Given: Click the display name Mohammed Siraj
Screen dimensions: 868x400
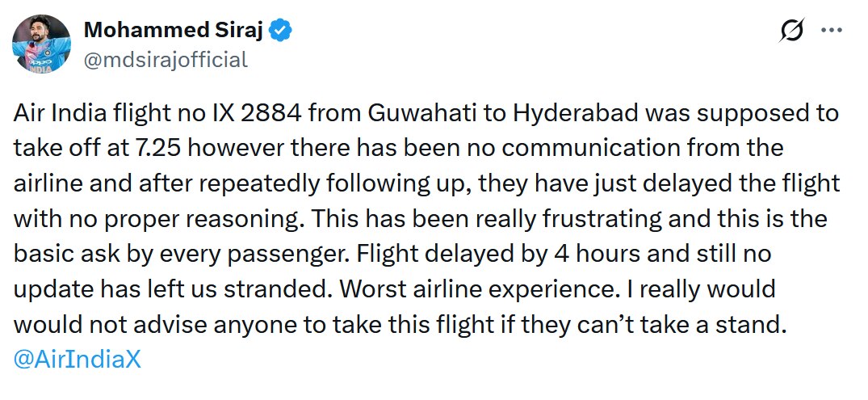Looking at the screenshot, I should (x=175, y=31).
